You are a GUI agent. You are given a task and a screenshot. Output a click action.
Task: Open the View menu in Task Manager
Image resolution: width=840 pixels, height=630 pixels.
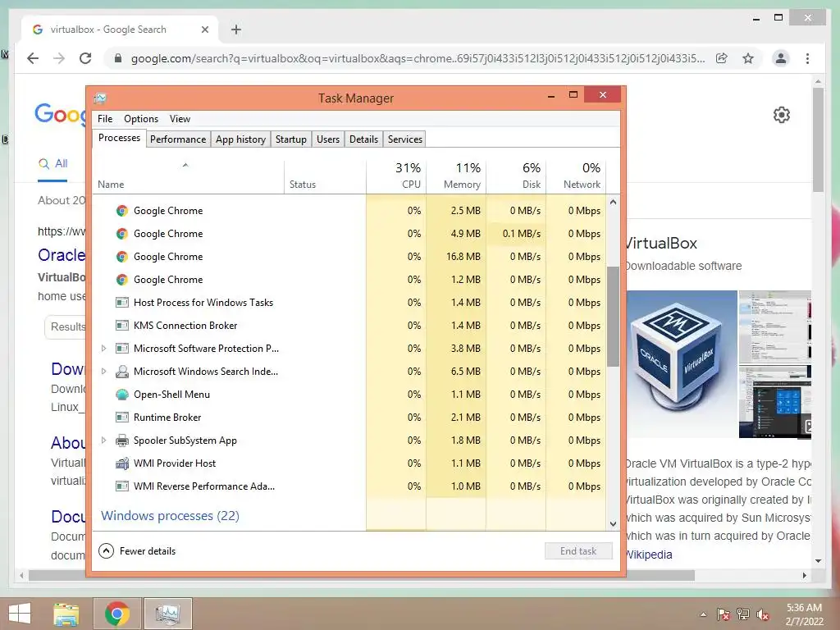coord(180,119)
